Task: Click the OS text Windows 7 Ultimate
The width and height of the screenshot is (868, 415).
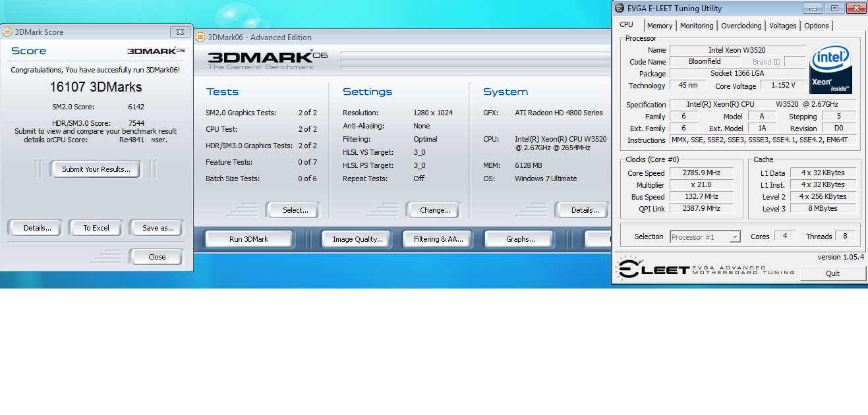Action: coord(546,179)
